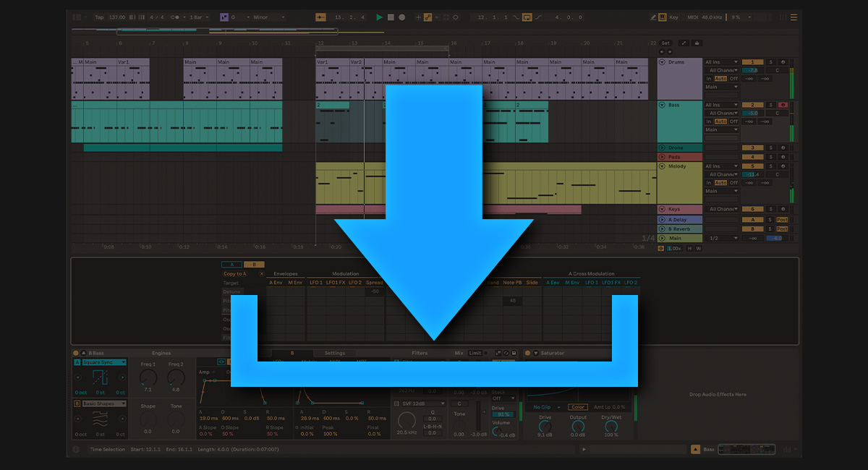
Task: Toggle Color button in Saturator
Action: (x=577, y=407)
